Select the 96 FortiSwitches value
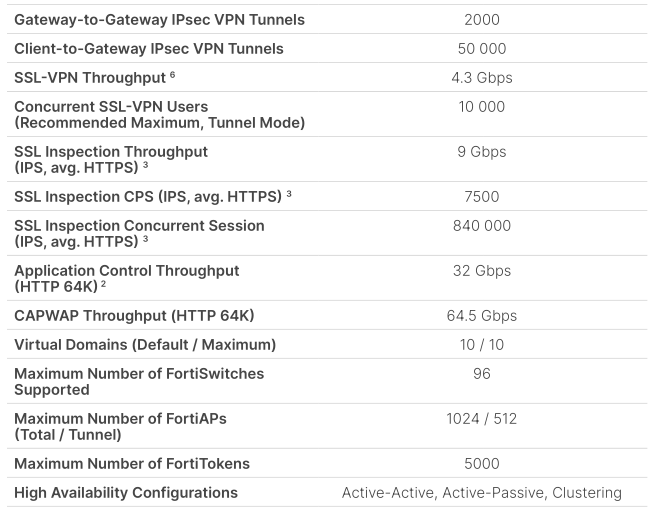654x510 pixels. pyautogui.click(x=482, y=374)
